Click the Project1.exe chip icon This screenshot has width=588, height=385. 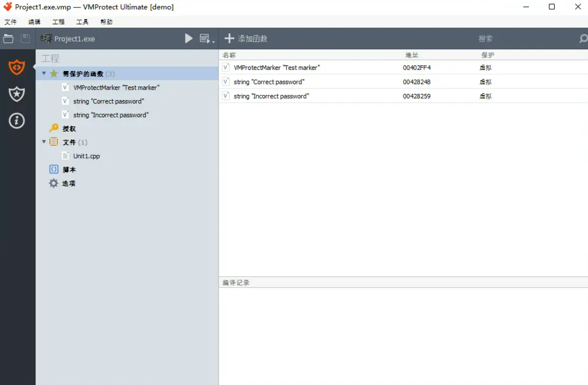(46, 38)
